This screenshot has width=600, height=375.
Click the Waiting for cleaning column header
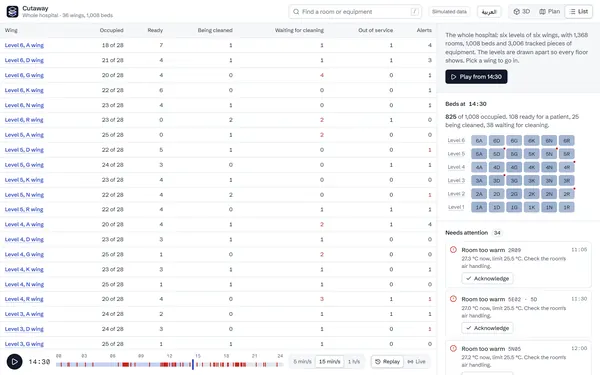(x=299, y=30)
